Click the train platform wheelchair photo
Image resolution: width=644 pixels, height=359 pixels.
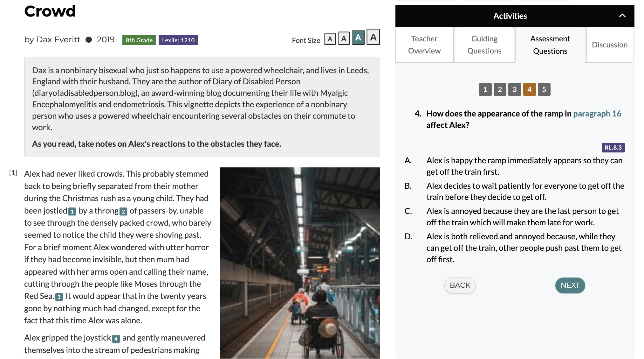[x=300, y=263]
